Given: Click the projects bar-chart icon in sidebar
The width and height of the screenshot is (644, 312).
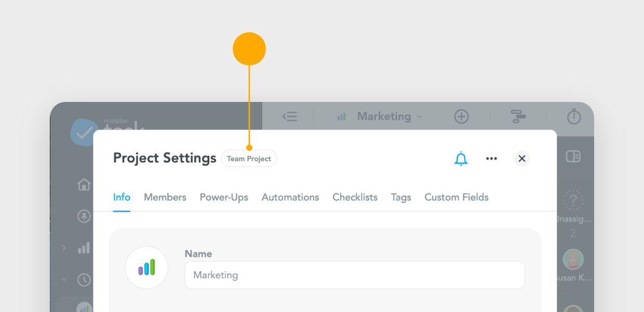Looking at the screenshot, I should [x=84, y=248].
